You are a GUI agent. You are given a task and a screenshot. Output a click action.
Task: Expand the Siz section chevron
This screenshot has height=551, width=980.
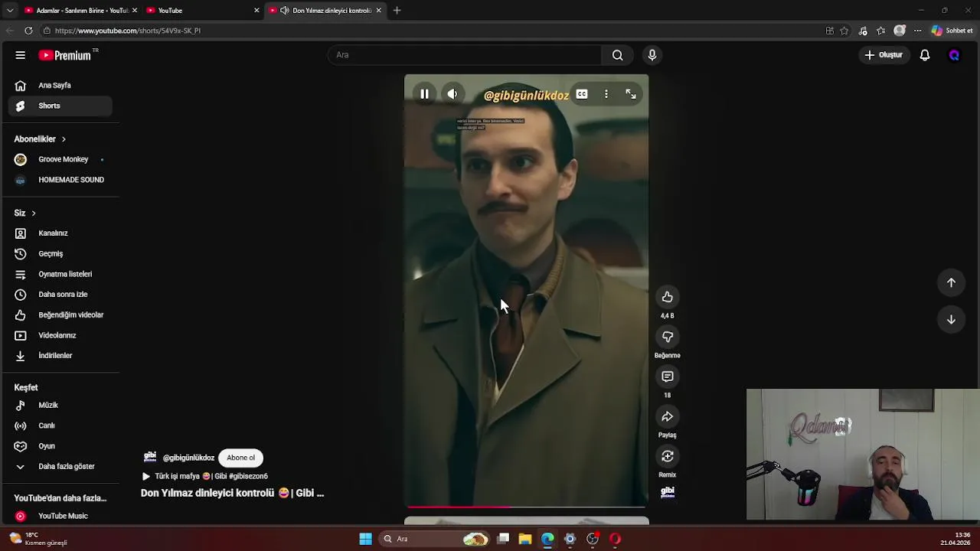(33, 213)
